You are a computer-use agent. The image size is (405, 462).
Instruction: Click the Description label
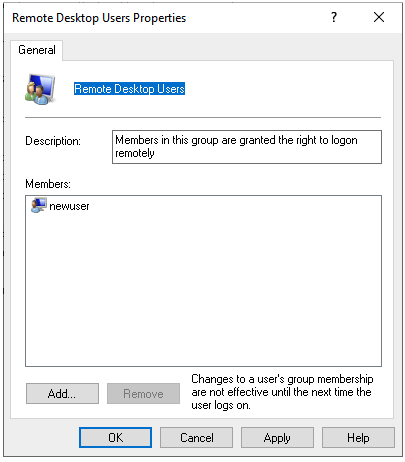[x=53, y=141]
